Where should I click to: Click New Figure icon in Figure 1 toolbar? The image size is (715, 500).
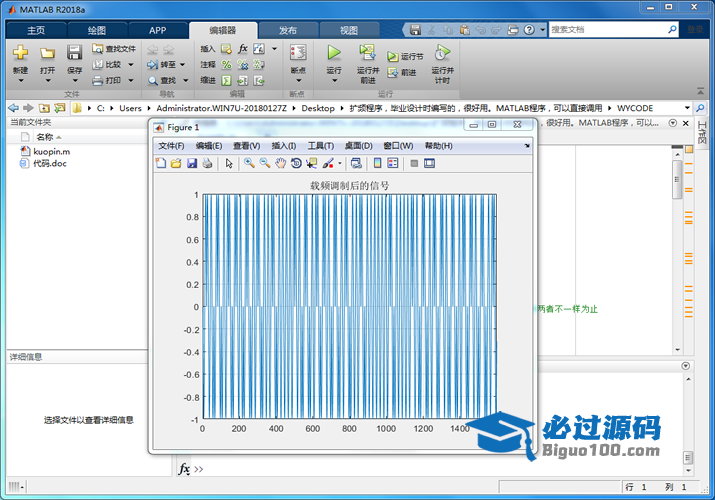point(161,163)
